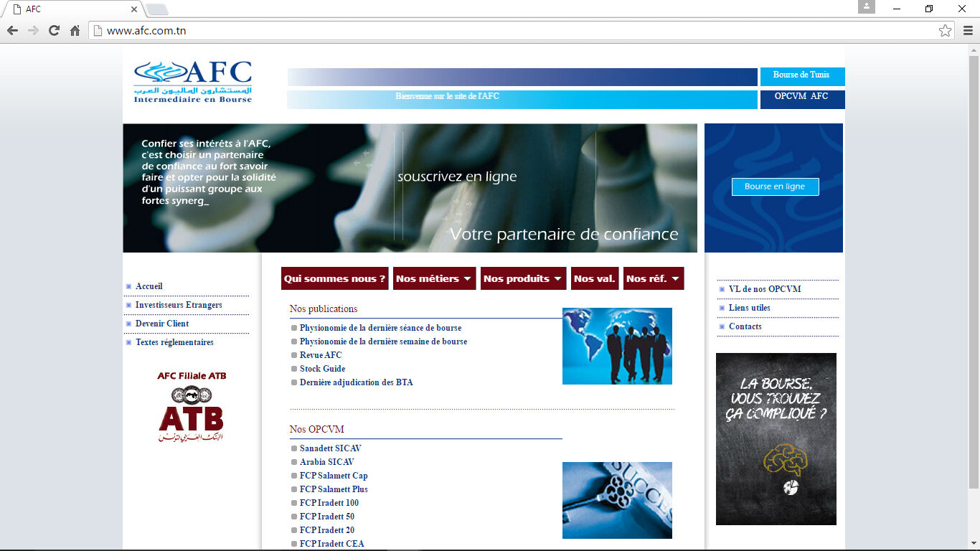Click the Nos publications heading
Screen dimensions: 980x551
(324, 309)
